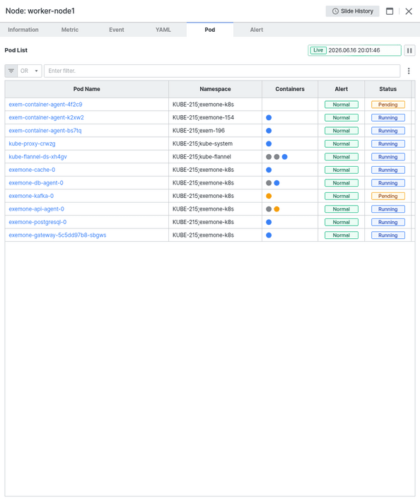
Task: Click the blue container dot of exemone-db-agent-0
Action: click(276, 183)
